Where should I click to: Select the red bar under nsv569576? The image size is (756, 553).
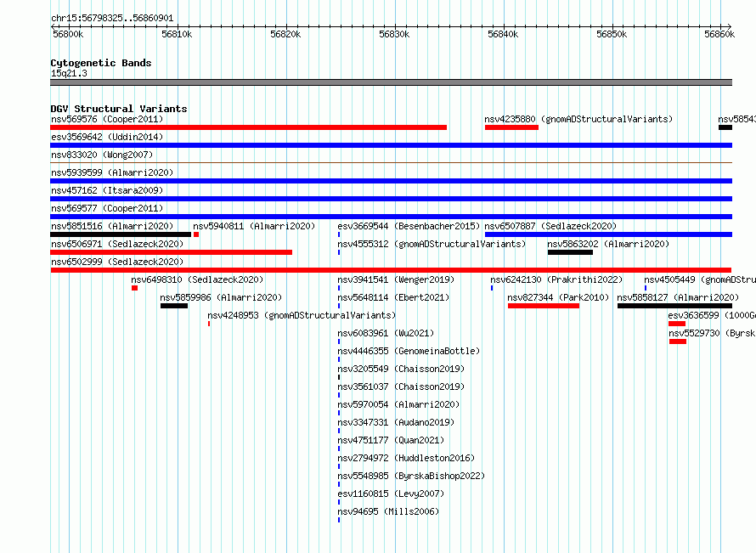248,127
